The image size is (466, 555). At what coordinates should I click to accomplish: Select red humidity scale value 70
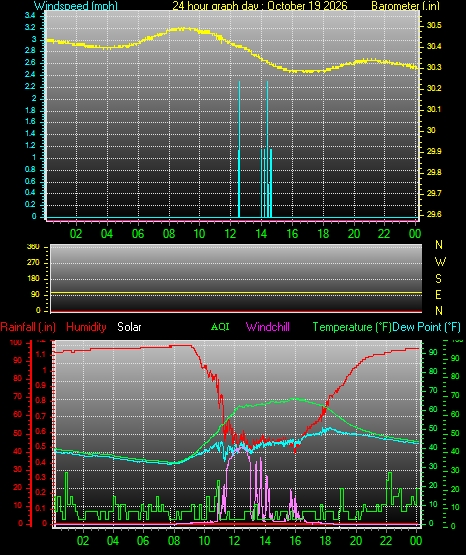tap(18, 397)
